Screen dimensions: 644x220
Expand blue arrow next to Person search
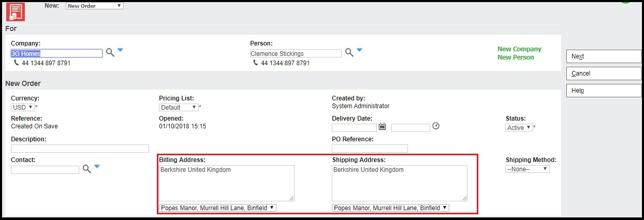(360, 50)
